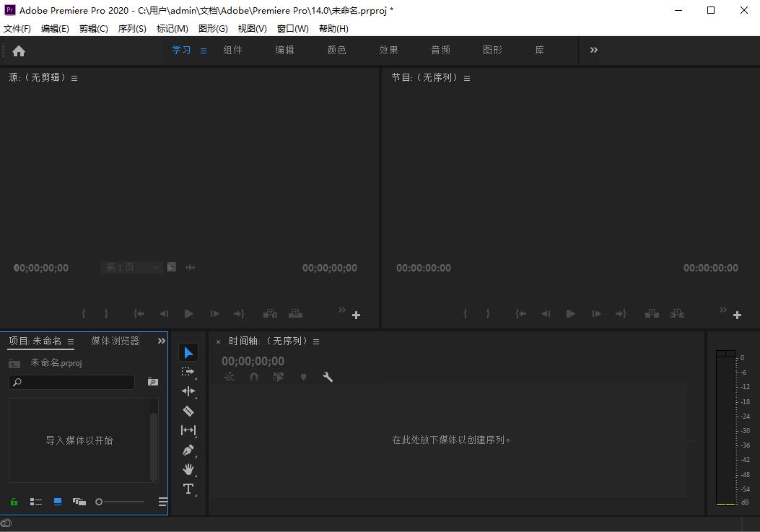Open timeline display settings wrench
This screenshot has width=760, height=532.
point(328,377)
